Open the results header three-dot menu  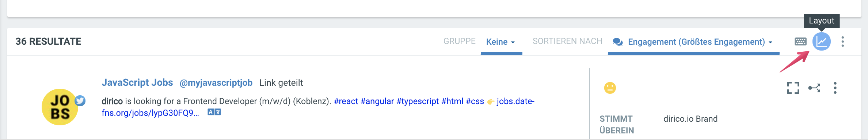click(842, 41)
